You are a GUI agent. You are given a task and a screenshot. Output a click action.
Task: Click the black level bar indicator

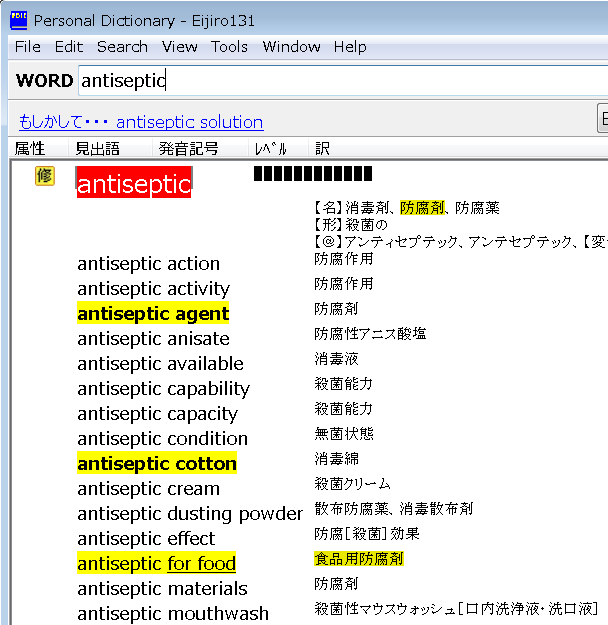pyautogui.click(x=313, y=174)
